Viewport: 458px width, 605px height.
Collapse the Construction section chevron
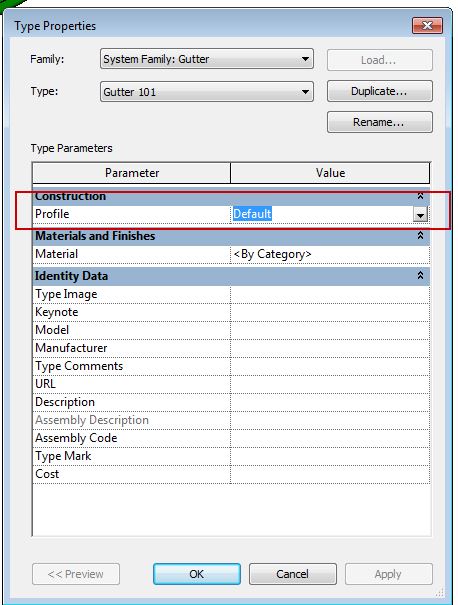coord(420,196)
